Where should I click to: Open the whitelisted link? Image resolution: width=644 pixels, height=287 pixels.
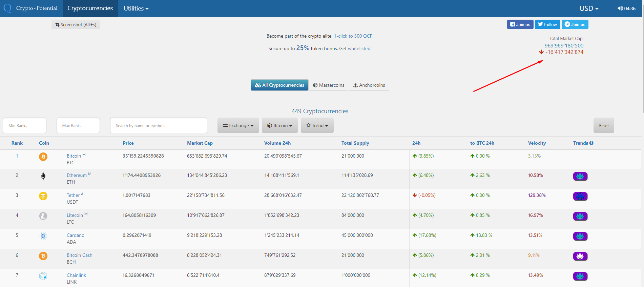point(359,48)
